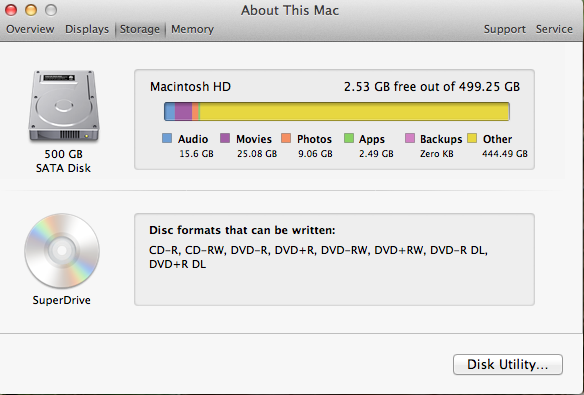
Task: Click the SuperDrive disc icon
Action: pyautogui.click(x=62, y=251)
